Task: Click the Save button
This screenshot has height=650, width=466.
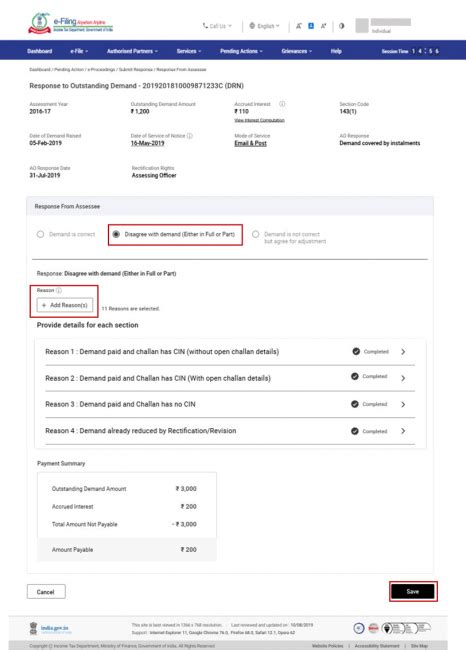Action: pos(413,592)
